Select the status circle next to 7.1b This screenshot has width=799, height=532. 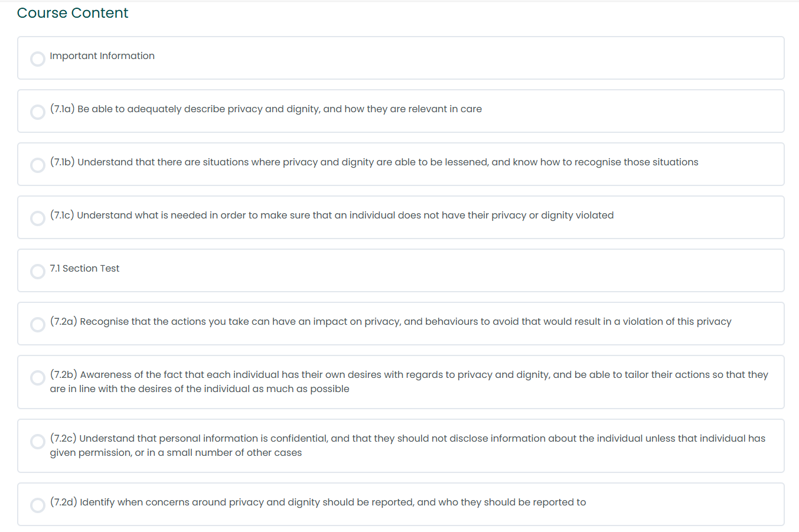(x=38, y=165)
